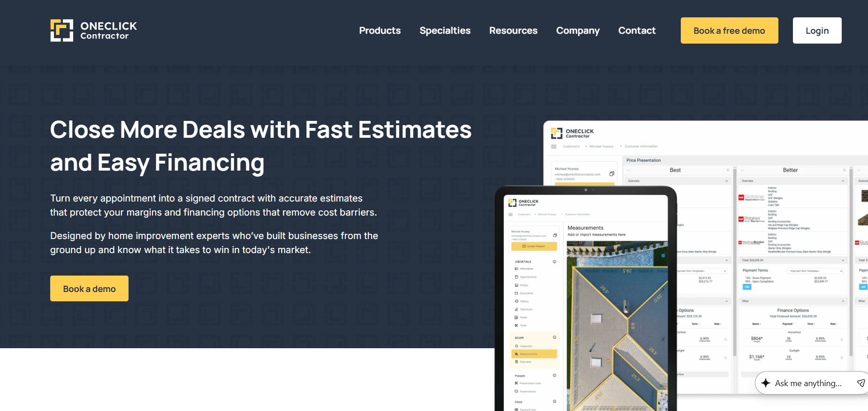Image resolution: width=868 pixels, height=411 pixels.
Task: Open the Resources menu
Action: [513, 30]
